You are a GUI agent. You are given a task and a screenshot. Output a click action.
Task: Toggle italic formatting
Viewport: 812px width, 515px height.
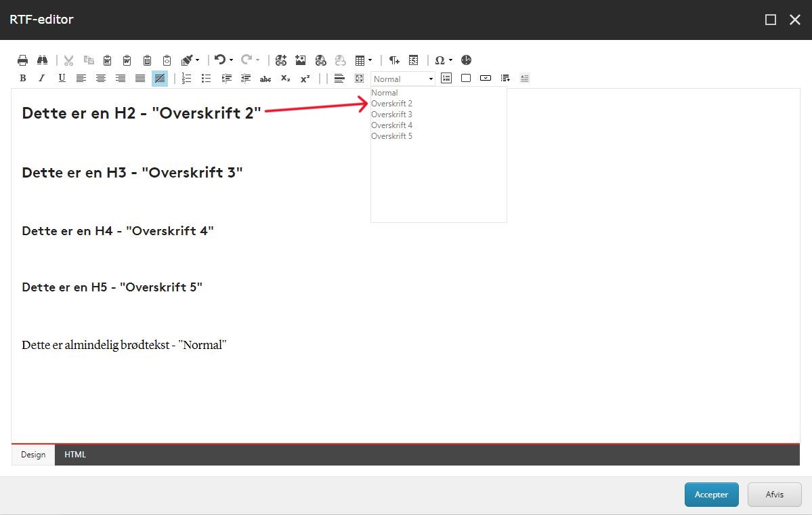(x=41, y=78)
